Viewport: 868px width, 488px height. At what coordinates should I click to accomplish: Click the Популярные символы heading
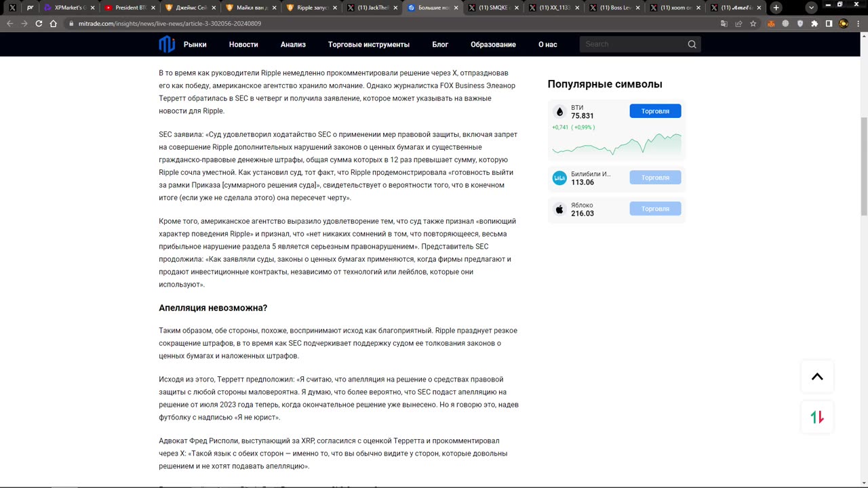click(605, 84)
